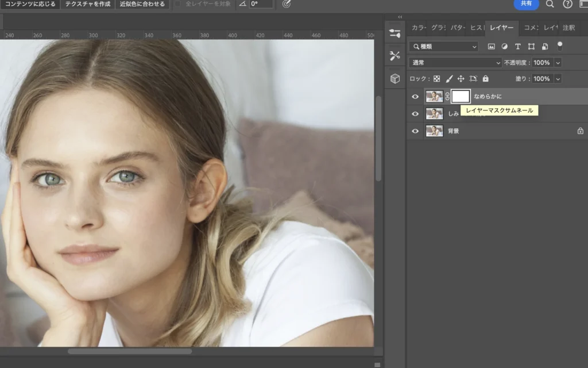This screenshot has width=588, height=368.
Task: Toggle visibility of the 背景 layer
Action: click(415, 131)
